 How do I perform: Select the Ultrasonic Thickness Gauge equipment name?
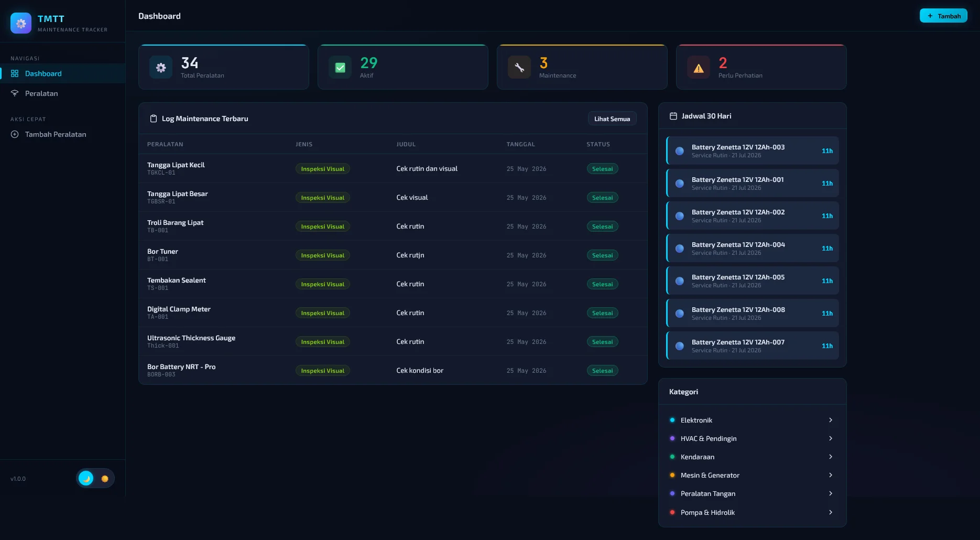[191, 338]
